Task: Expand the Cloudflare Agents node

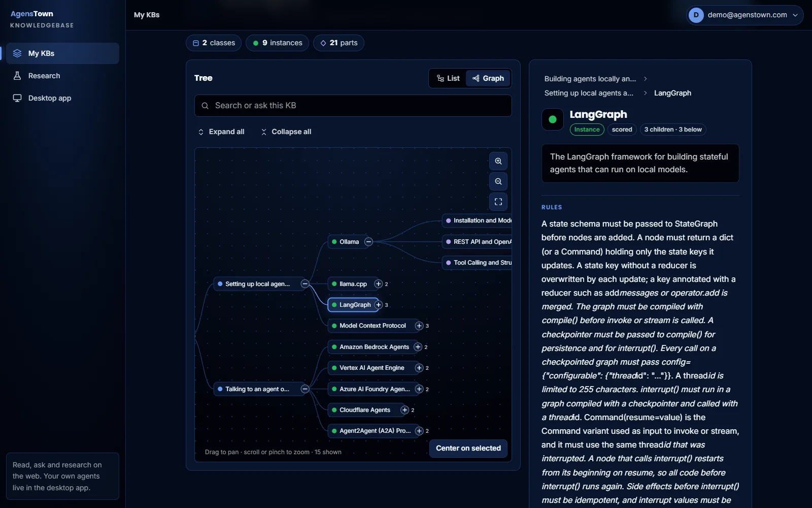Action: click(x=404, y=410)
